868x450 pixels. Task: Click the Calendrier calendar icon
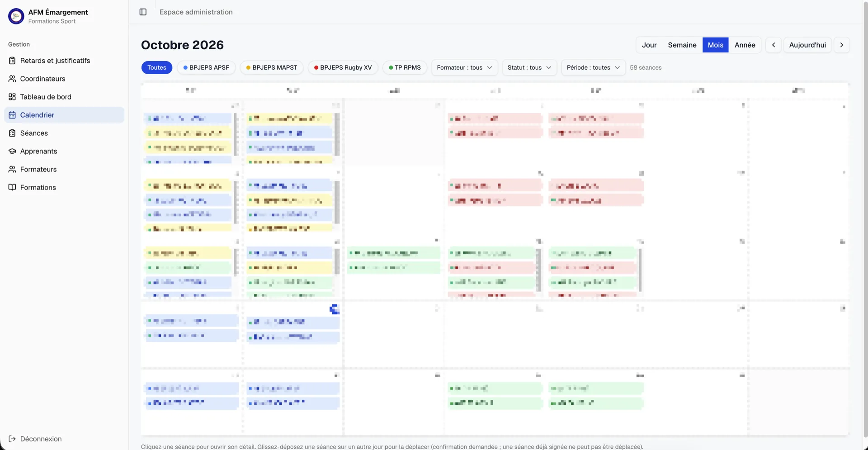pos(12,115)
